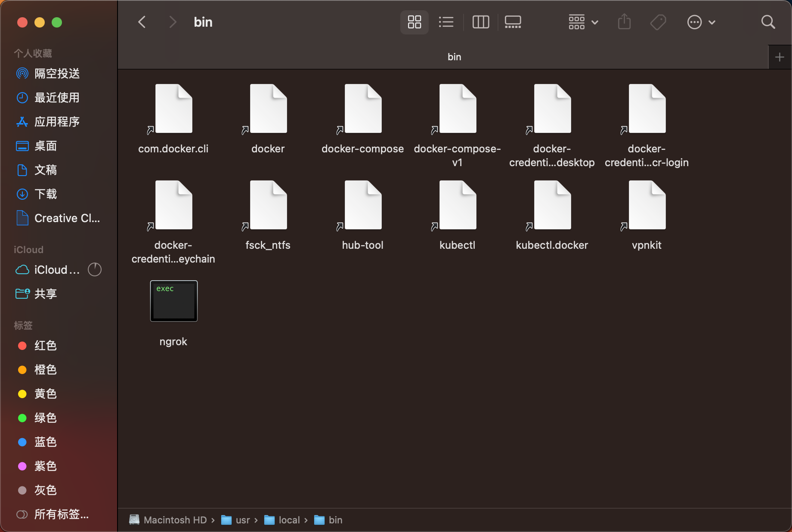Open the More actions ellipsis menu
792x532 pixels.
point(701,22)
